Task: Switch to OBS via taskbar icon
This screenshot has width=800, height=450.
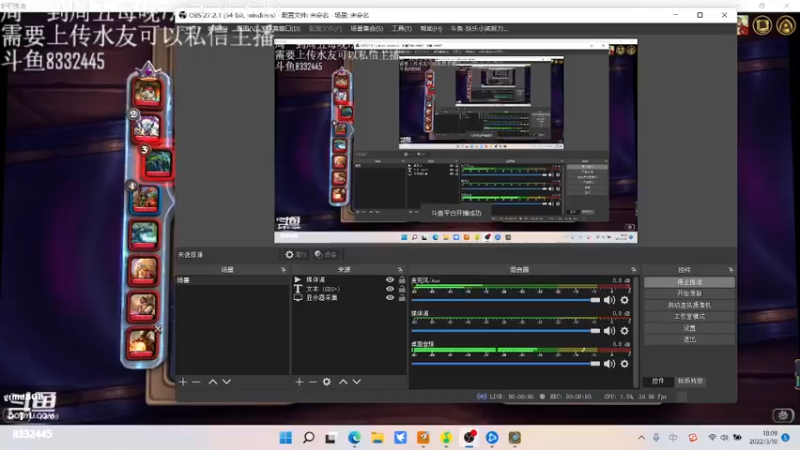Action: tap(469, 438)
